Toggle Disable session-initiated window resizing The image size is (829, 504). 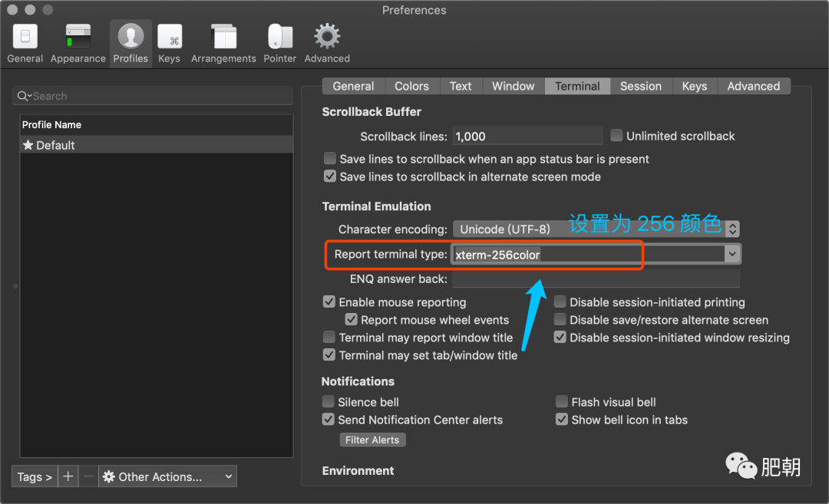(x=560, y=337)
